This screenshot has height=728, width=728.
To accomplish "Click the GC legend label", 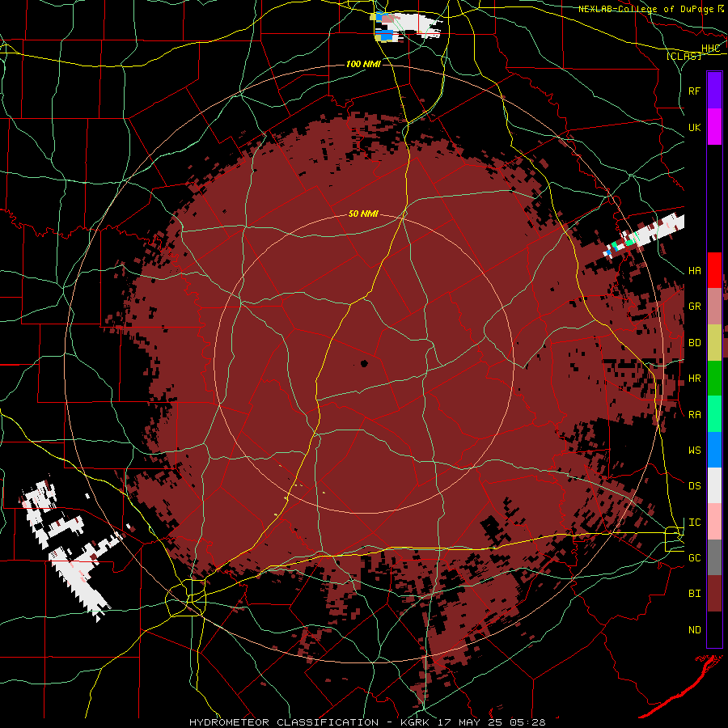I will coord(695,558).
